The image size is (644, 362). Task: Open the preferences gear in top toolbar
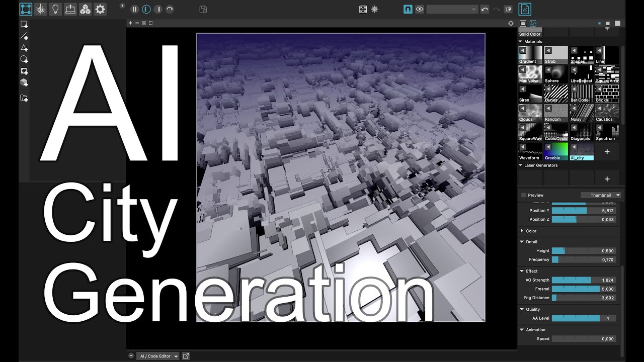[100, 9]
